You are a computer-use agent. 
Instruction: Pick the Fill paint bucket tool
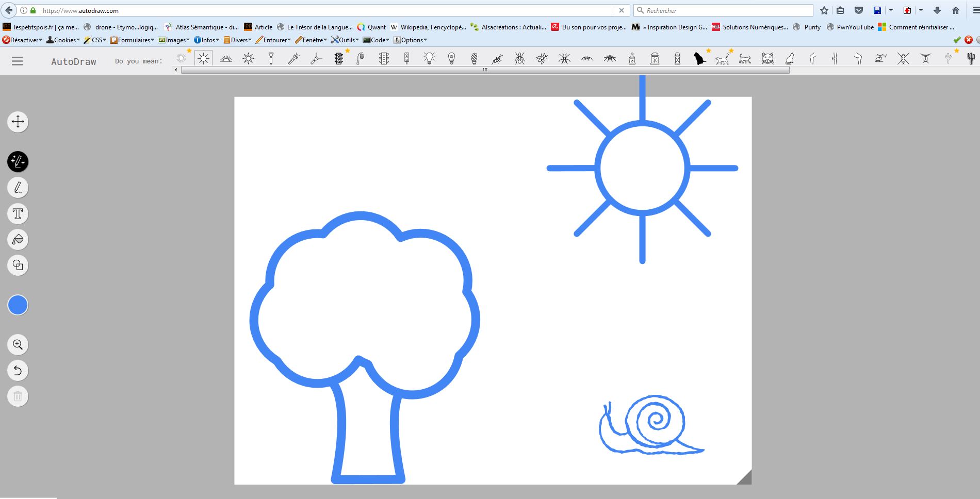pos(18,239)
